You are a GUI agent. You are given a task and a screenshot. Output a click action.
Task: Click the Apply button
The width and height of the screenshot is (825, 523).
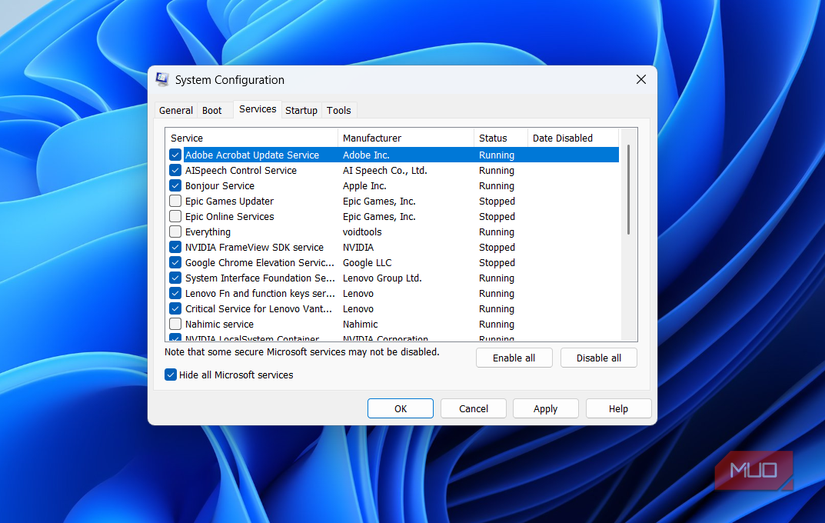546,408
